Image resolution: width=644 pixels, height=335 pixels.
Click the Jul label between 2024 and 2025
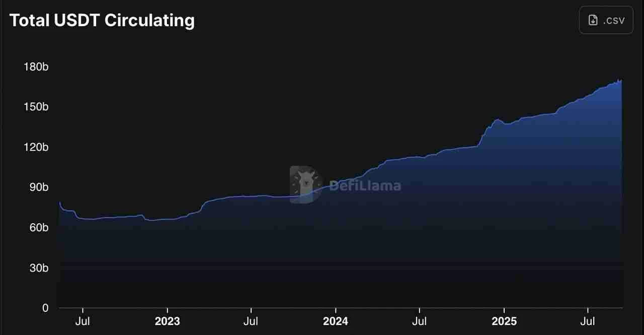pos(419,321)
